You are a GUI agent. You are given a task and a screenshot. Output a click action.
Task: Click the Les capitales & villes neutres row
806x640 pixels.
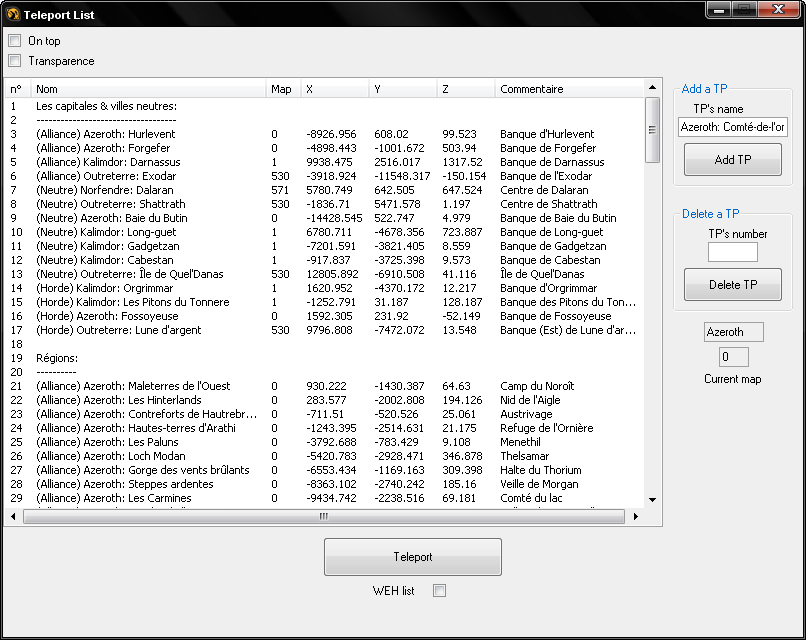click(x=324, y=106)
